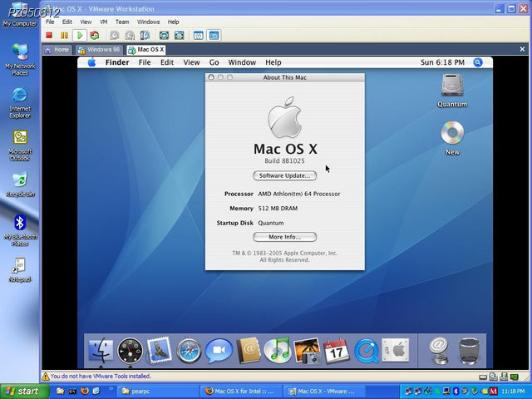Click the Software Update... button
The width and height of the screenshot is (532, 399).
[x=284, y=175]
